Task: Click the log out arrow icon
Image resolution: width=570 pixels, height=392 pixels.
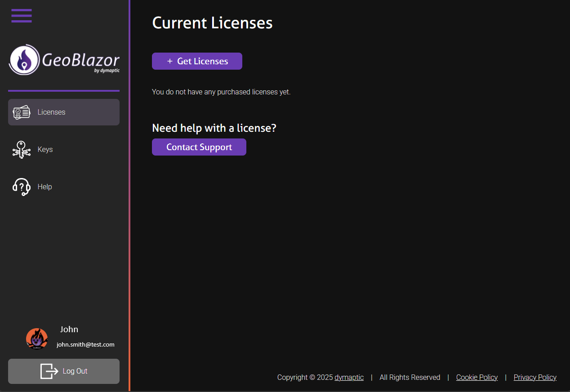Action: (x=49, y=371)
